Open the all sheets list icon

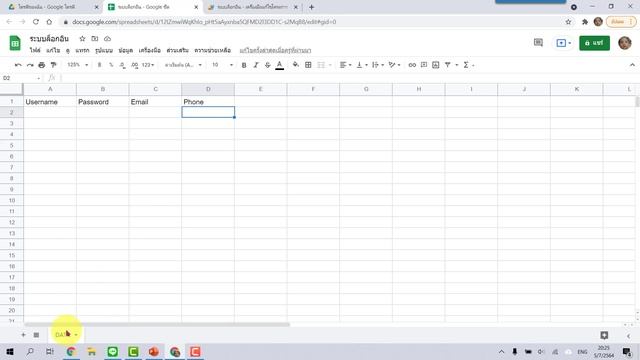tap(36, 335)
